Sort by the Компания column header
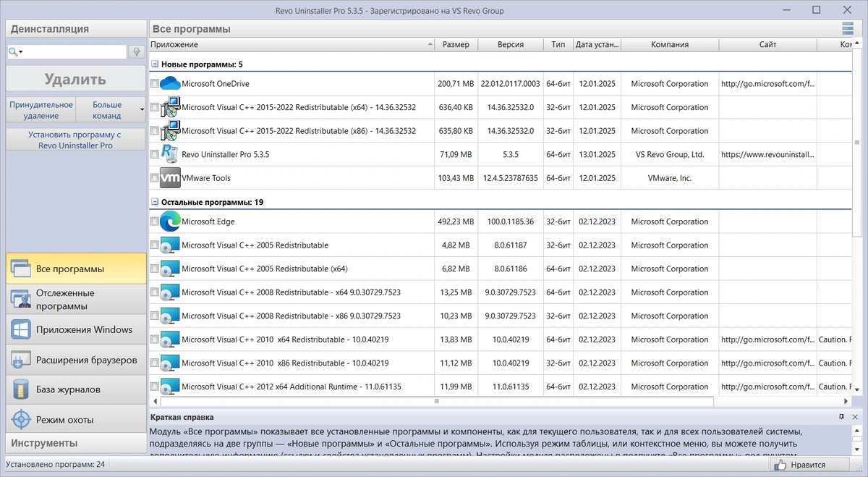The height and width of the screenshot is (477, 868). tap(669, 44)
